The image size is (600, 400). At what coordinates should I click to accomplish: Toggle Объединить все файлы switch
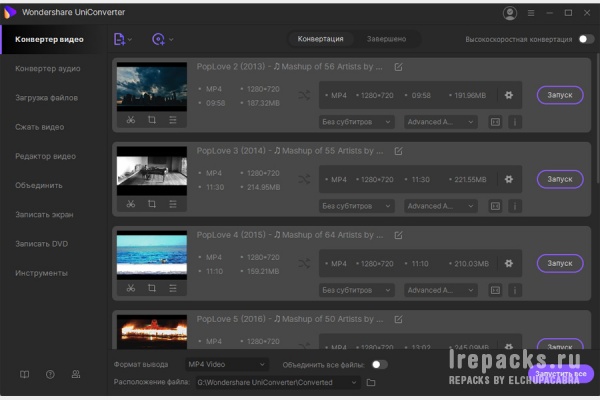[x=380, y=365]
